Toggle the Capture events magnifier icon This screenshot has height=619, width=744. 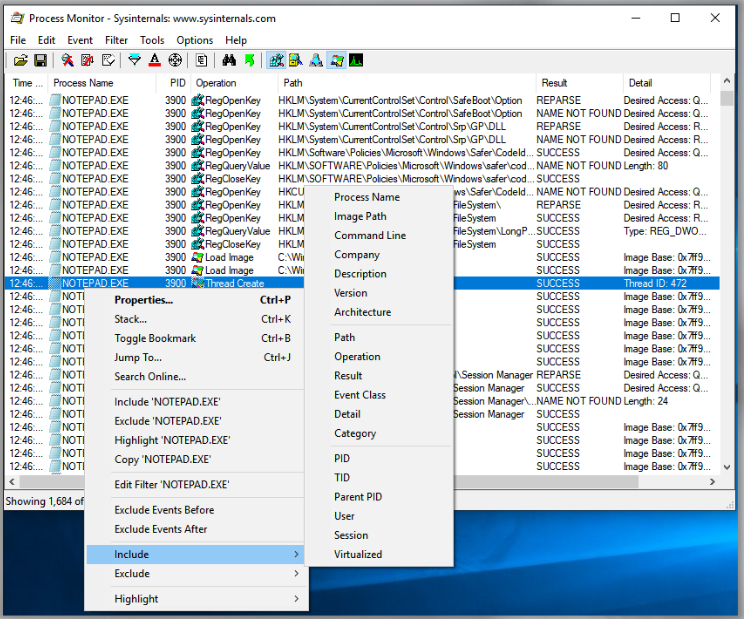(x=67, y=60)
